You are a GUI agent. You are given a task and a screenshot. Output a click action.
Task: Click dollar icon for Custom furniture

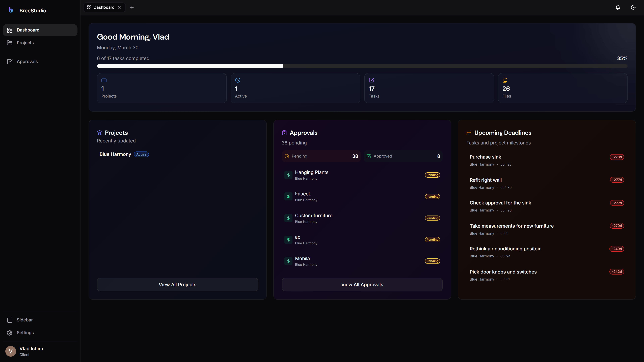[288, 218]
